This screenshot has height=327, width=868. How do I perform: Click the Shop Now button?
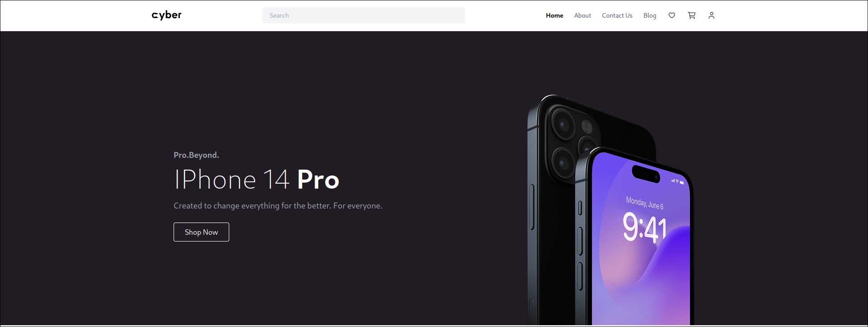coord(201,232)
